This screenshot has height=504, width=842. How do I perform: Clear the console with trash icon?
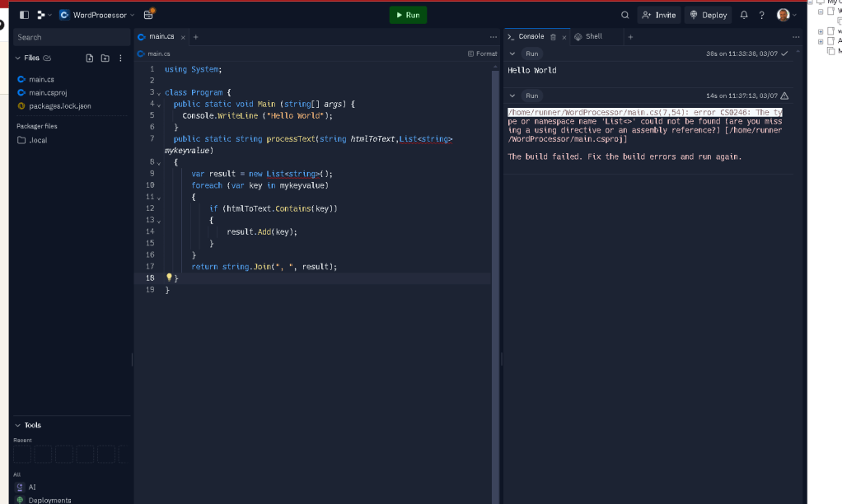553,37
